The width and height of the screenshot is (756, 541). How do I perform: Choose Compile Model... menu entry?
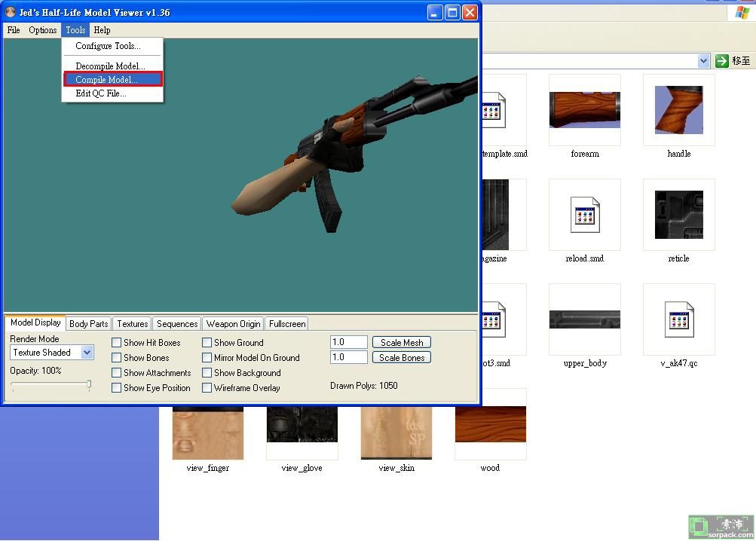(x=113, y=80)
